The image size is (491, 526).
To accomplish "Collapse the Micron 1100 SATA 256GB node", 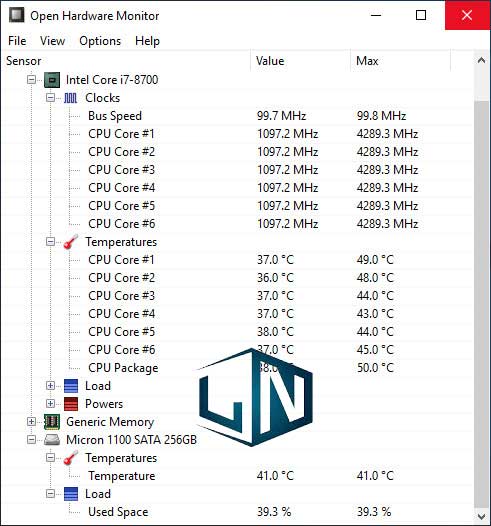I will [32, 439].
